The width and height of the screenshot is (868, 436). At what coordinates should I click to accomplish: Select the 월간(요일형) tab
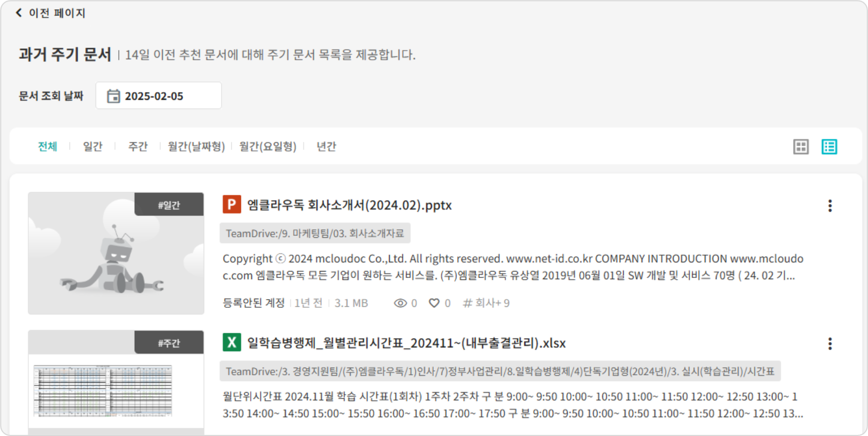tap(268, 147)
